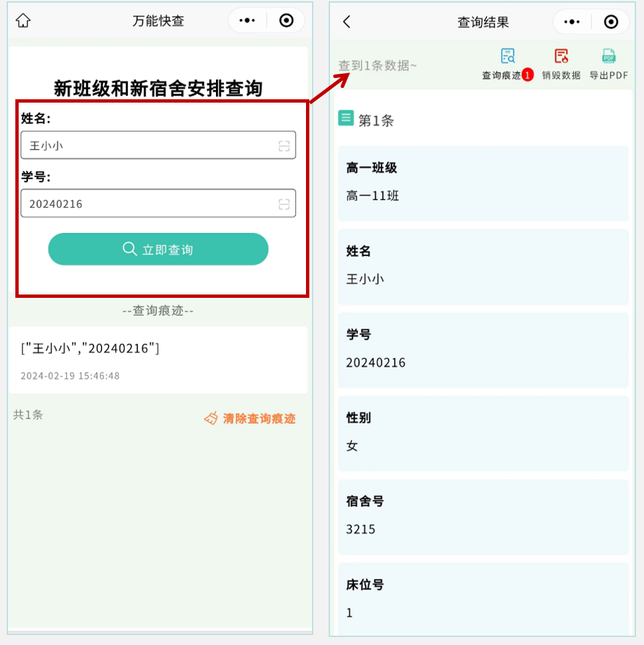Export results with 导出PDF icon
The width and height of the screenshot is (644, 645).
[x=609, y=56]
